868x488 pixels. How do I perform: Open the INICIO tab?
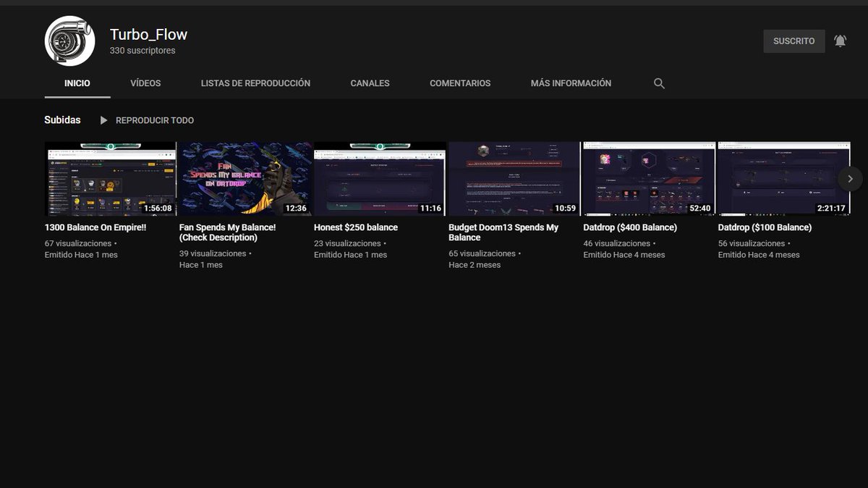77,83
